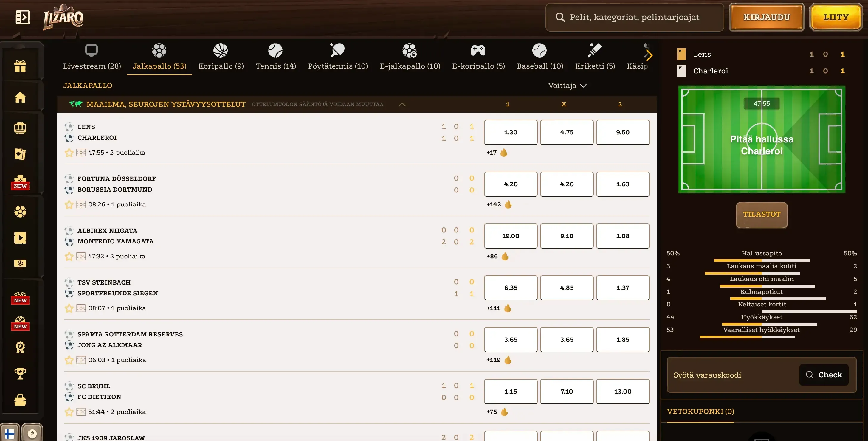Open the wheel icon marked NEW

(x=20, y=323)
